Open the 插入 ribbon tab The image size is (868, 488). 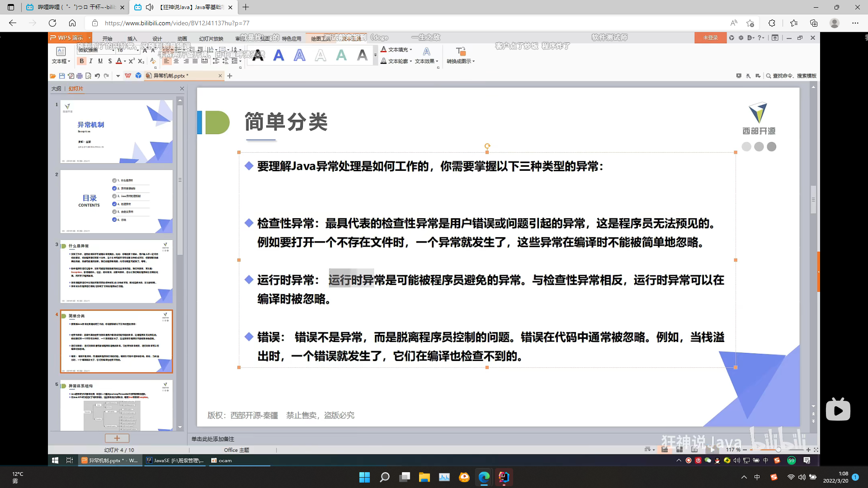coord(132,38)
